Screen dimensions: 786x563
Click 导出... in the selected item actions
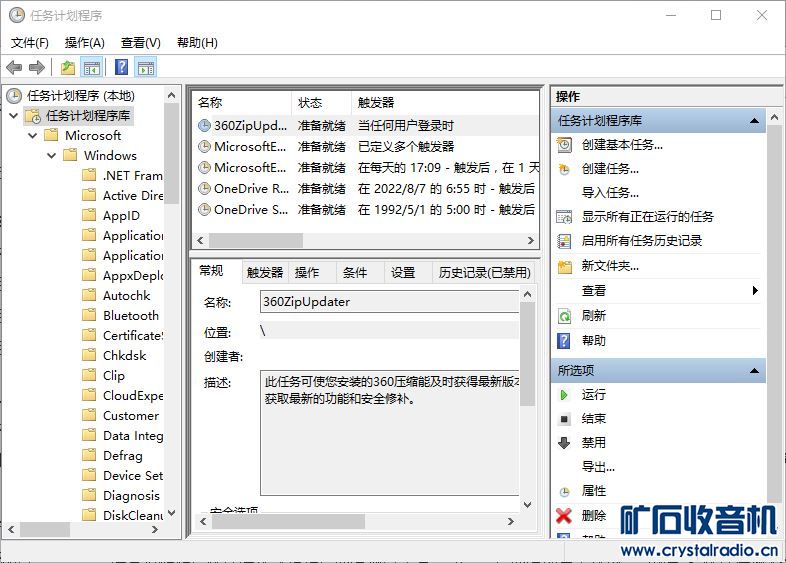coord(598,467)
